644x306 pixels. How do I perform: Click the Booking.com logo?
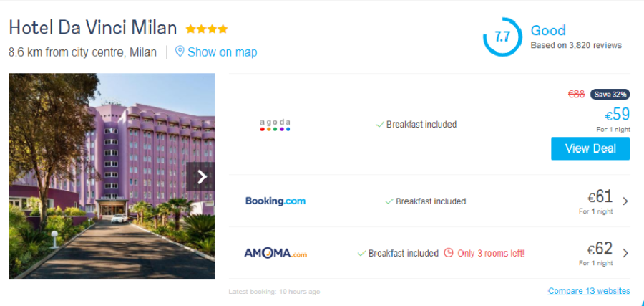click(275, 201)
